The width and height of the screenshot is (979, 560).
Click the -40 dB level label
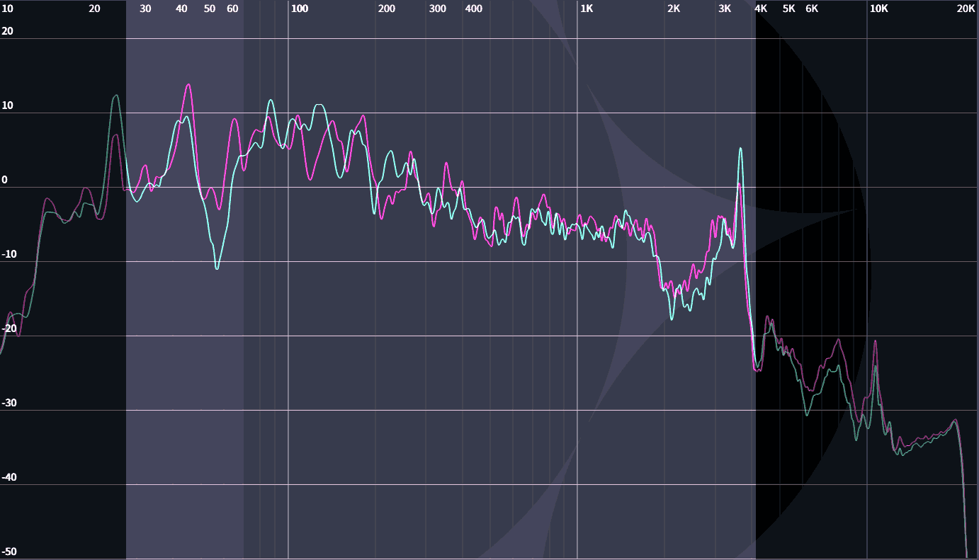pos(9,477)
